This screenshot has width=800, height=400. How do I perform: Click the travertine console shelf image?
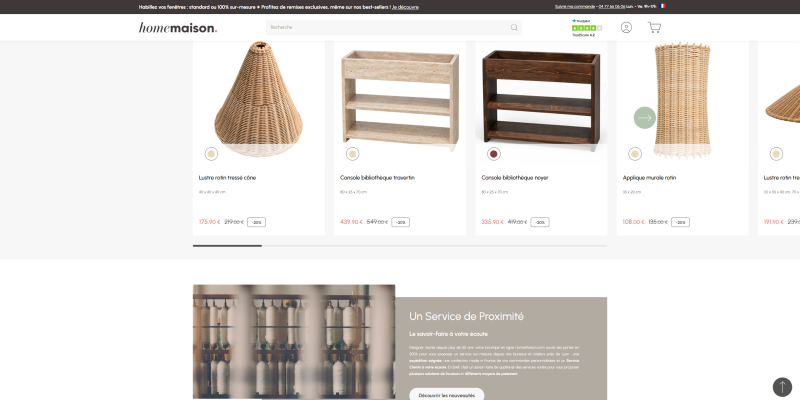tap(401, 99)
